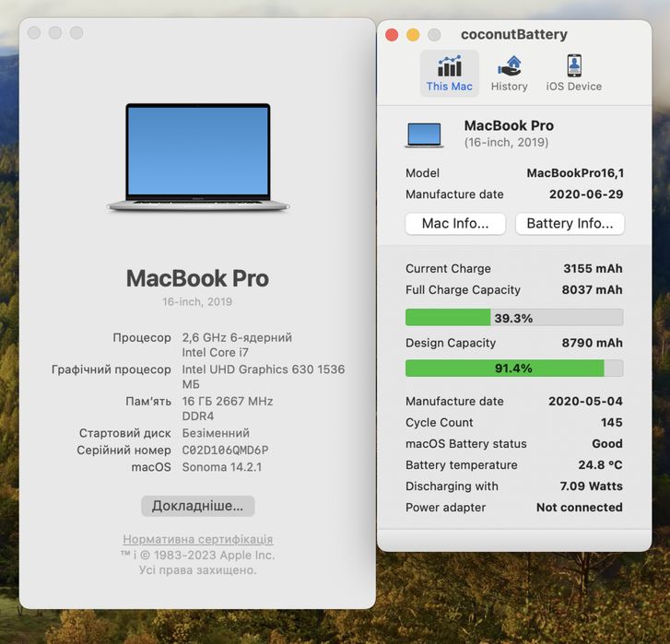Click the battery manufacture date 2020-05-04
Screen dimensions: 670x644
(585, 401)
